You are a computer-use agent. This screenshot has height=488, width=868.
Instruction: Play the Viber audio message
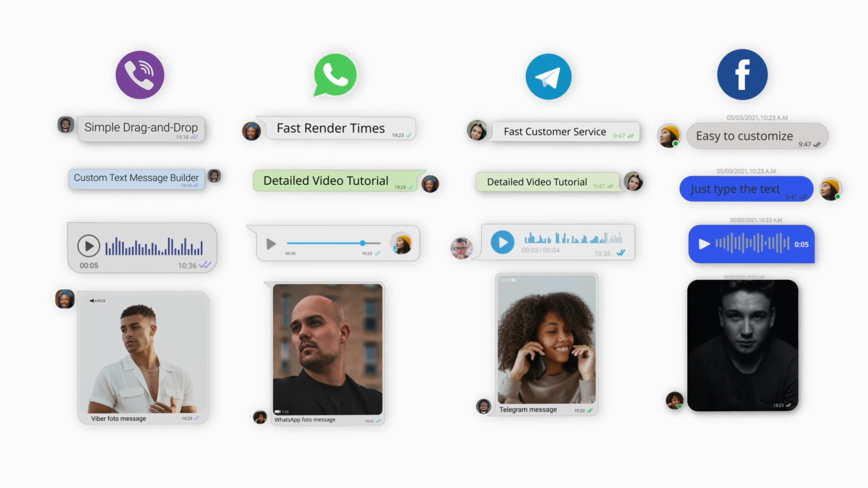(x=88, y=245)
